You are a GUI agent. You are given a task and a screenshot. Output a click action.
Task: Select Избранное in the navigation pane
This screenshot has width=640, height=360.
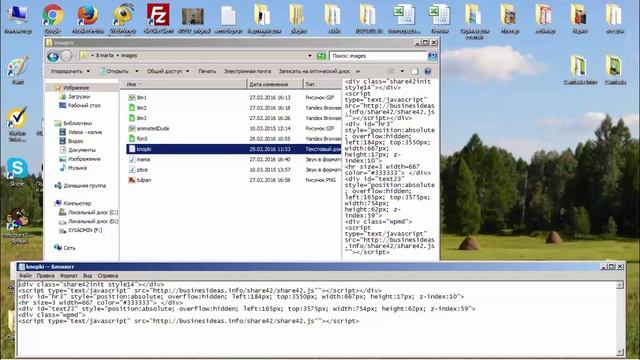(x=76, y=87)
